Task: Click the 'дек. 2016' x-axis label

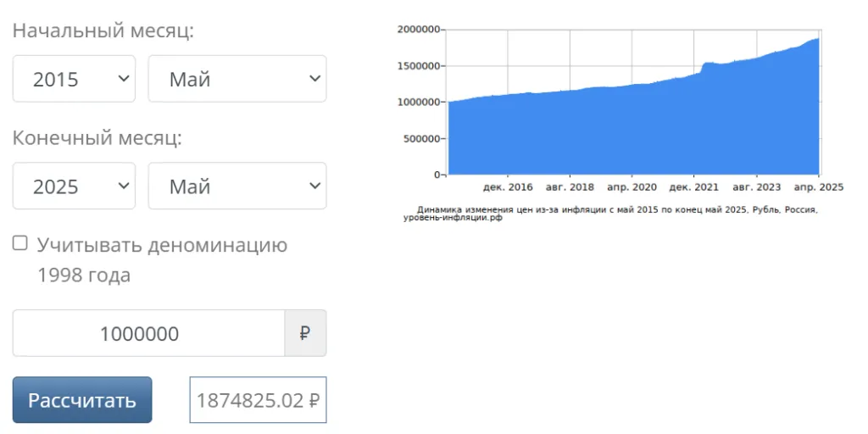Action: pyautogui.click(x=508, y=186)
